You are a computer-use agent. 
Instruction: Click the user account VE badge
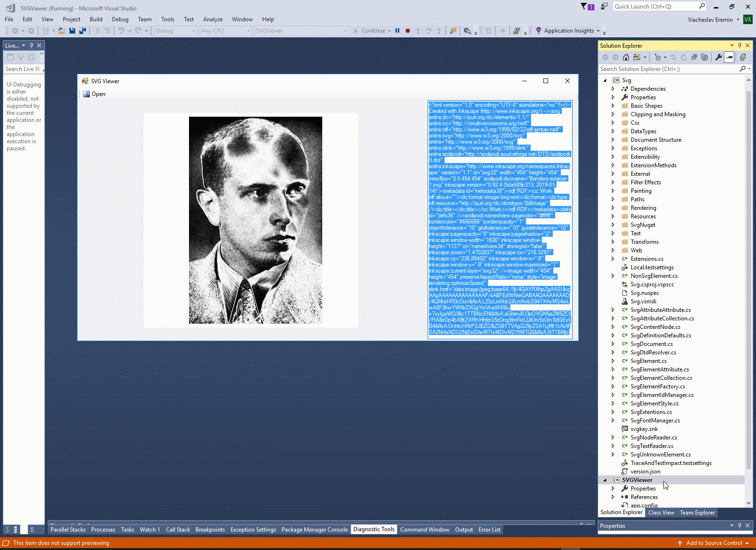click(748, 19)
